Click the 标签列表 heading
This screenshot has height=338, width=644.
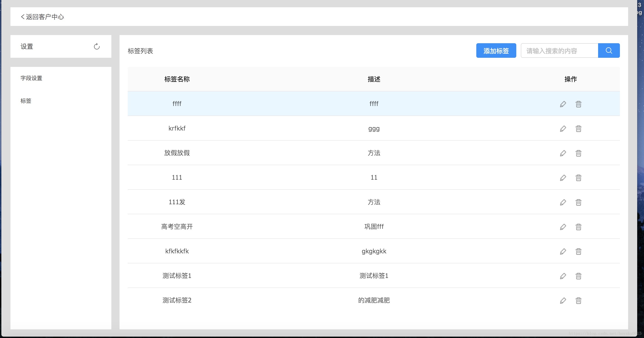click(140, 51)
